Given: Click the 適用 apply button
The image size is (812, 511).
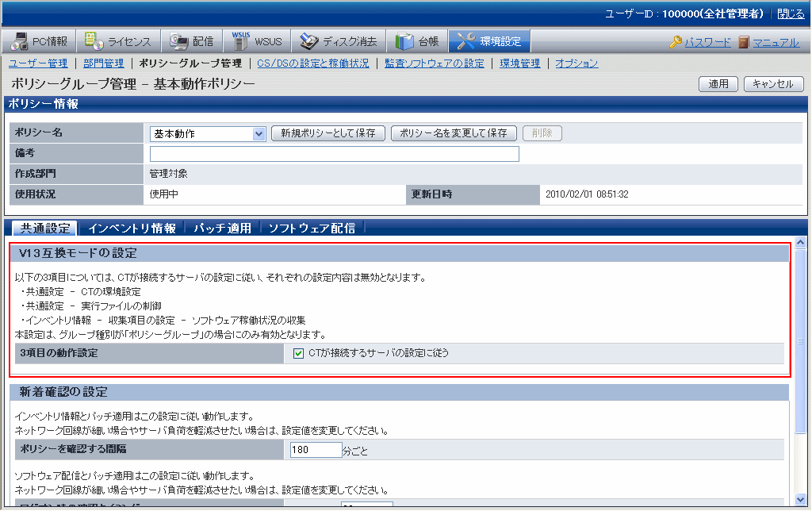Looking at the screenshot, I should click(718, 84).
